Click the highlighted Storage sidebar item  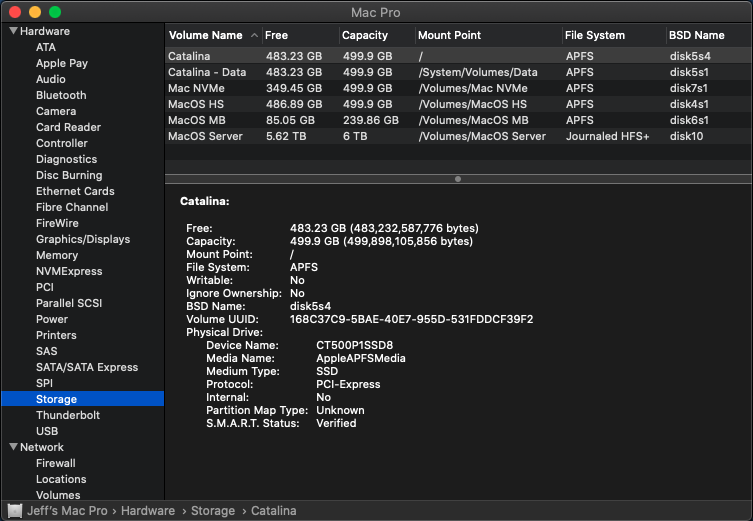click(83, 399)
